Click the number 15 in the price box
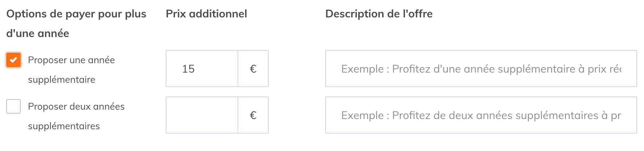Image resolution: width=644 pixels, height=151 pixels. (x=188, y=69)
